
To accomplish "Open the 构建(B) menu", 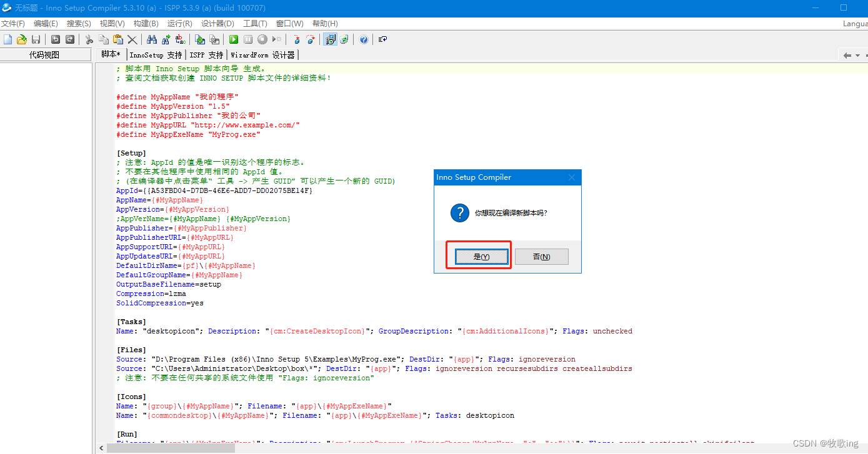I will point(146,23).
